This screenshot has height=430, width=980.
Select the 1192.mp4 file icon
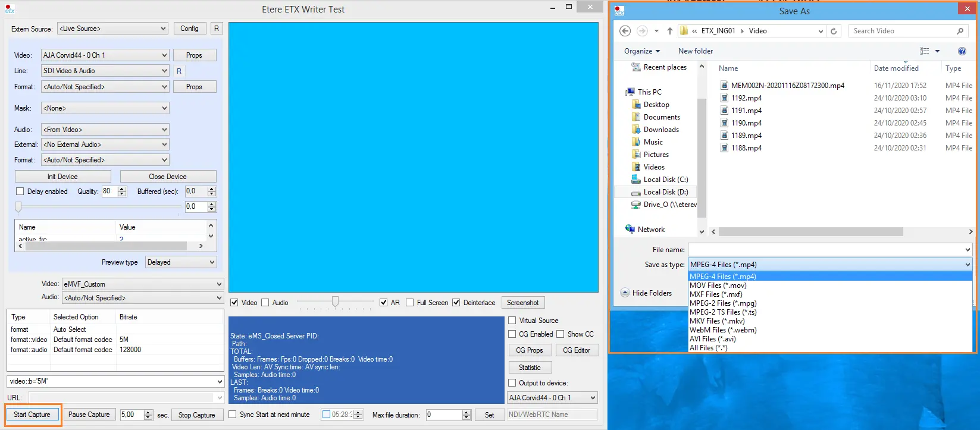(724, 98)
